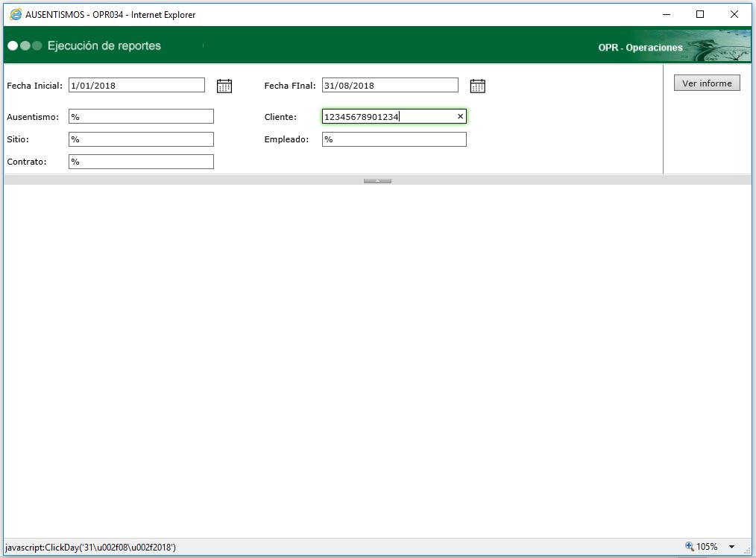
Task: Minimize the Internet Explorer window
Action: click(667, 14)
